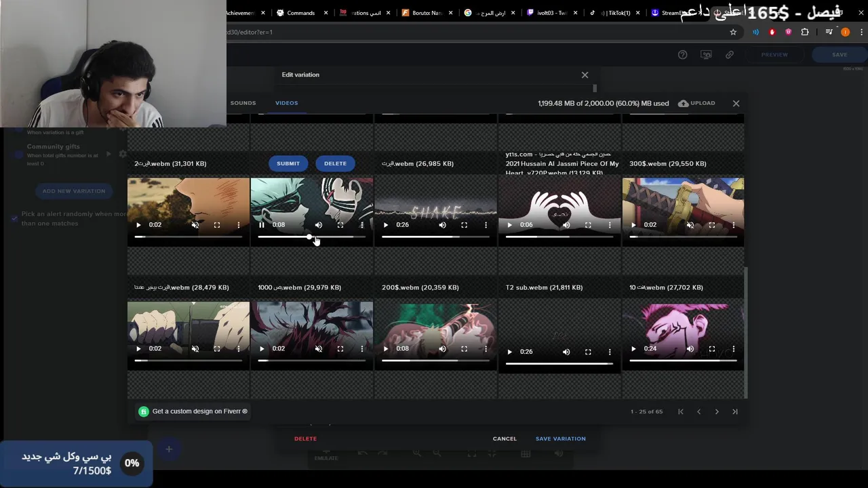The height and width of the screenshot is (488, 868).
Task: Open the Commands browser tab
Action: 300,13
